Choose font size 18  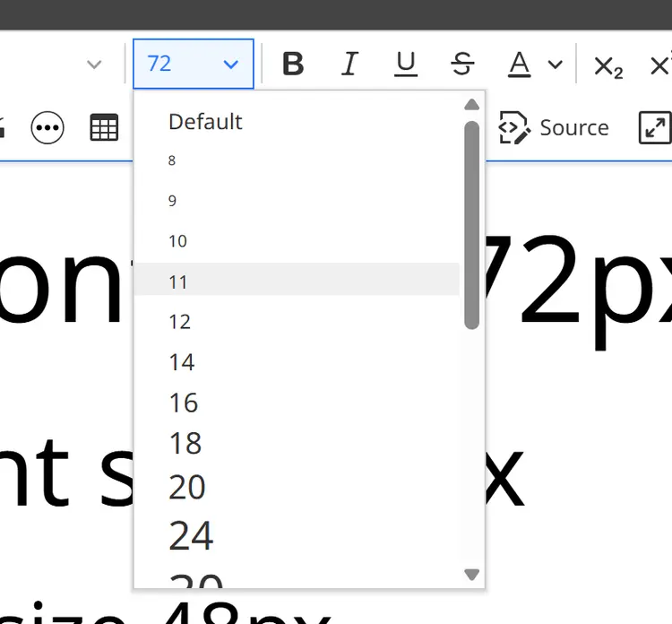297,443
